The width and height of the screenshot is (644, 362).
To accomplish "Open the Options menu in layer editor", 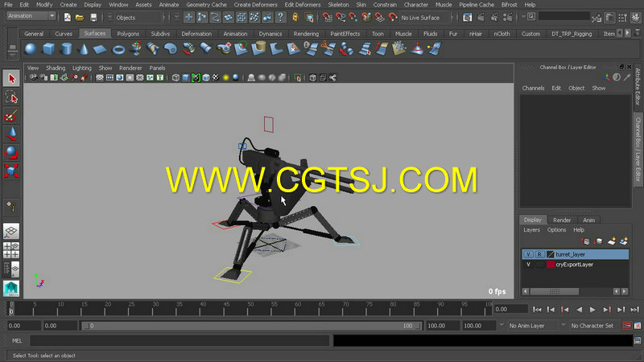I will tap(556, 230).
